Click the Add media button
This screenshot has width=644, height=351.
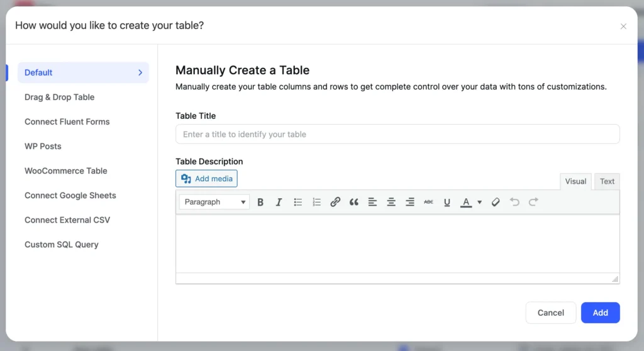click(206, 179)
